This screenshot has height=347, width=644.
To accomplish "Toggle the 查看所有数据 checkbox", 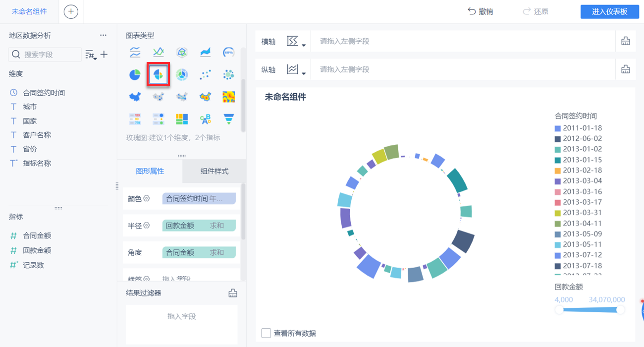I will [x=266, y=333].
